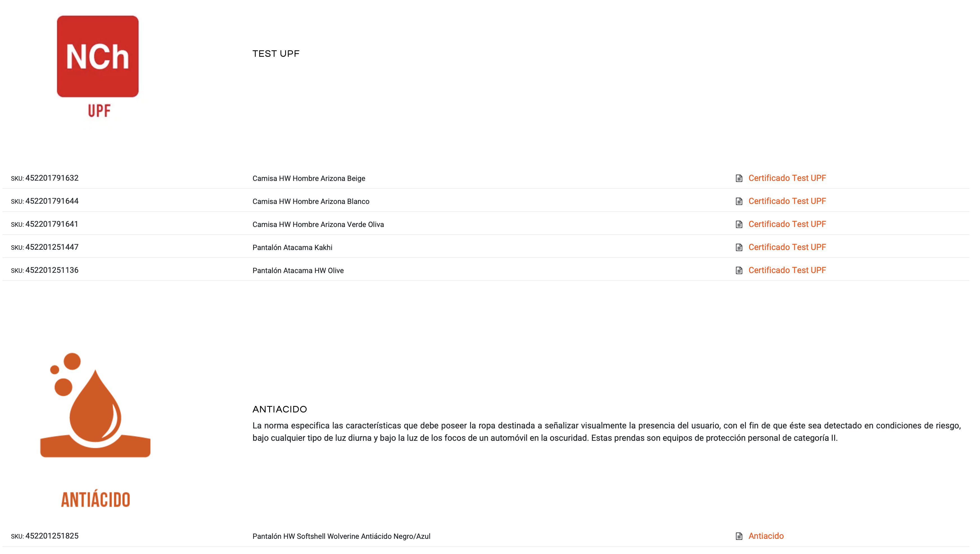
Task: Click document icon beside Atacama Kakhi certificate
Action: (x=739, y=247)
